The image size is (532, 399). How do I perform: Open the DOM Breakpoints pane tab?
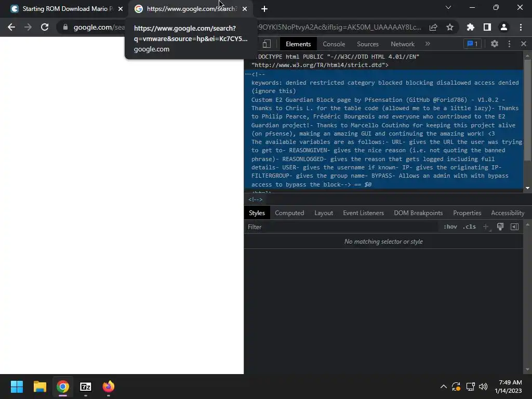tap(418, 212)
